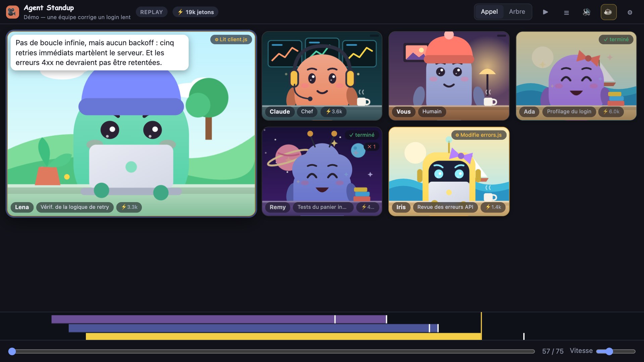Click the Agent Standup app logo icon
This screenshot has width=644, height=362.
12,12
